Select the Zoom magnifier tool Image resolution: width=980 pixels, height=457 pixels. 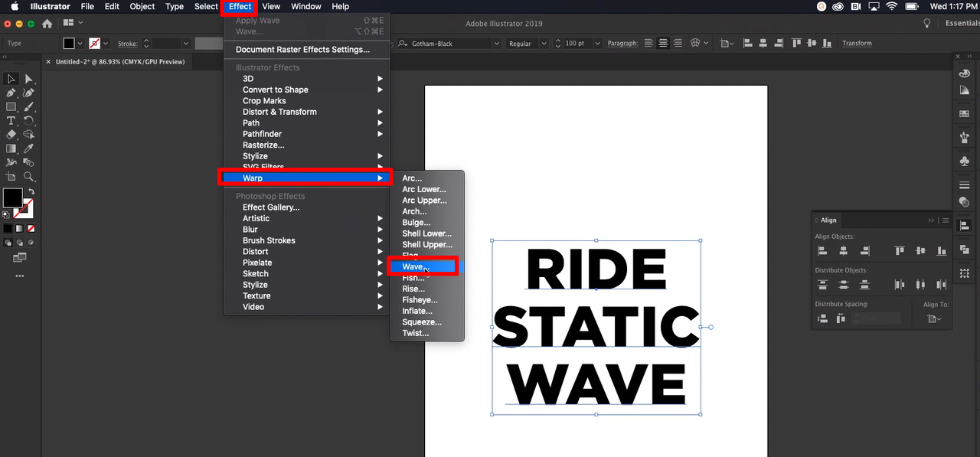tap(28, 177)
